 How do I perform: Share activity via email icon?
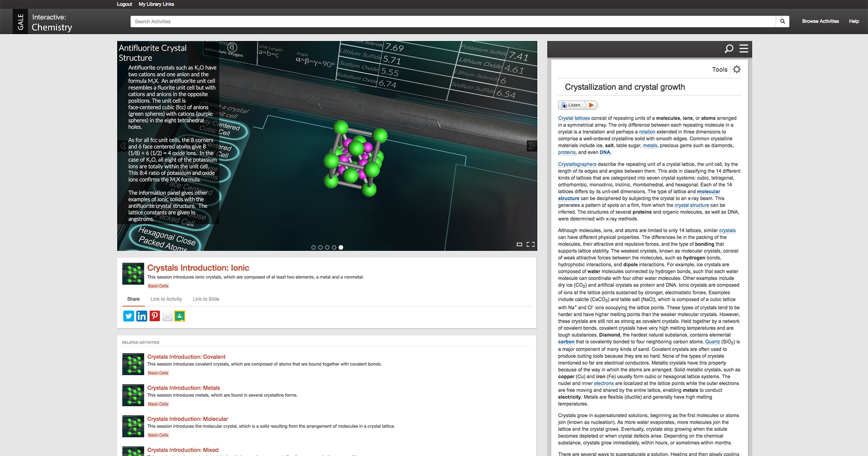167,316
